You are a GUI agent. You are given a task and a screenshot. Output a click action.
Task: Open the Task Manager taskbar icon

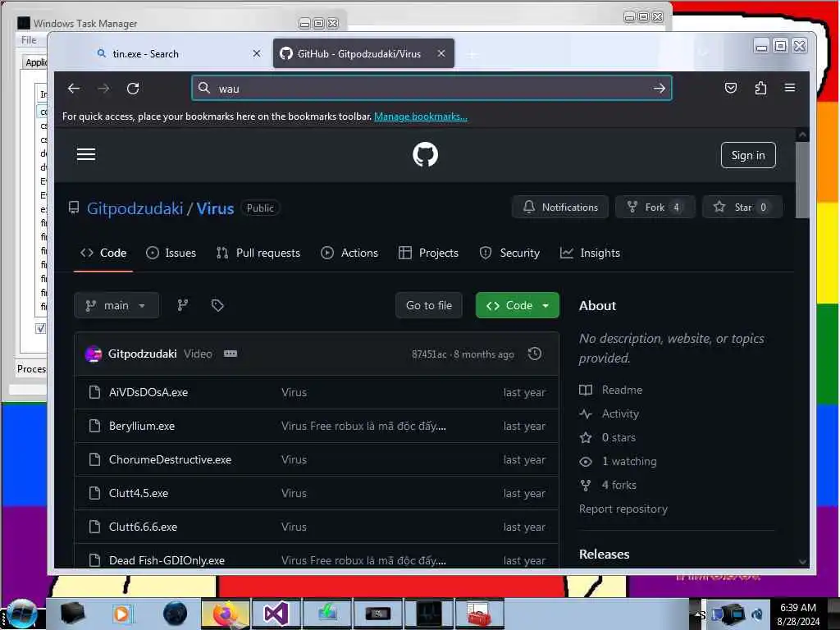point(428,614)
